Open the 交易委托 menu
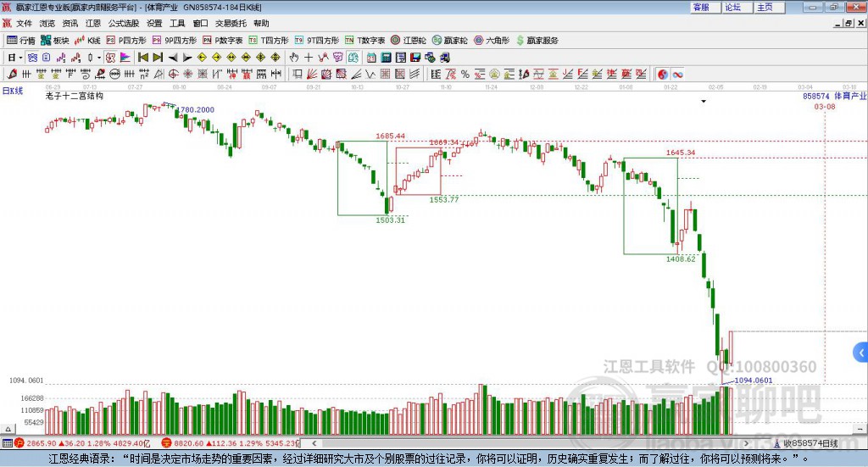868x467 pixels. coord(231,23)
